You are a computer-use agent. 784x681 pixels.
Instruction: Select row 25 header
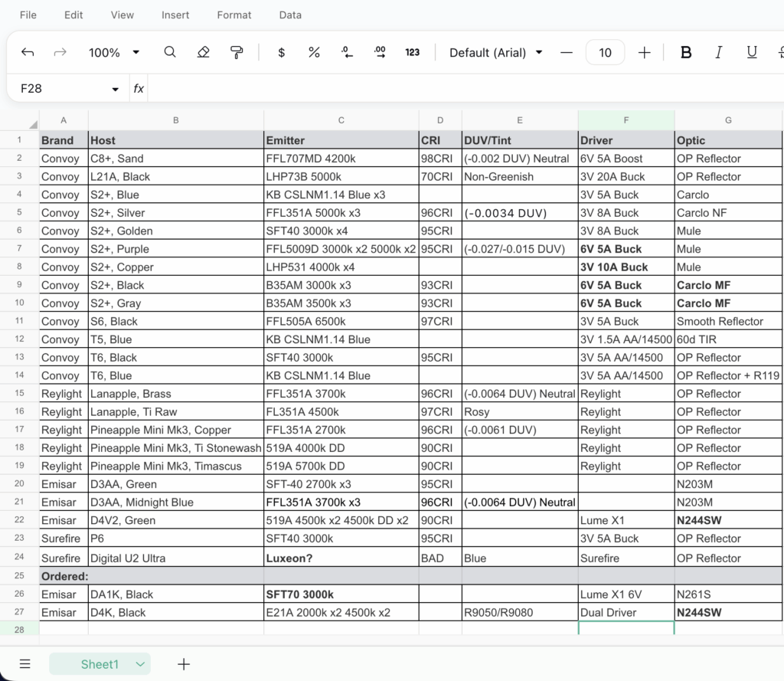pos(19,575)
